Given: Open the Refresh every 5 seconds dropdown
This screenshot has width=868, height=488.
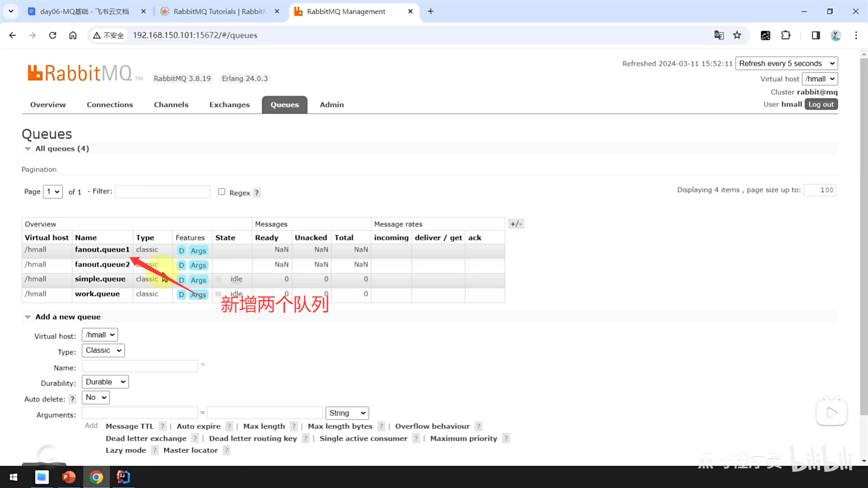Looking at the screenshot, I should pyautogui.click(x=786, y=64).
